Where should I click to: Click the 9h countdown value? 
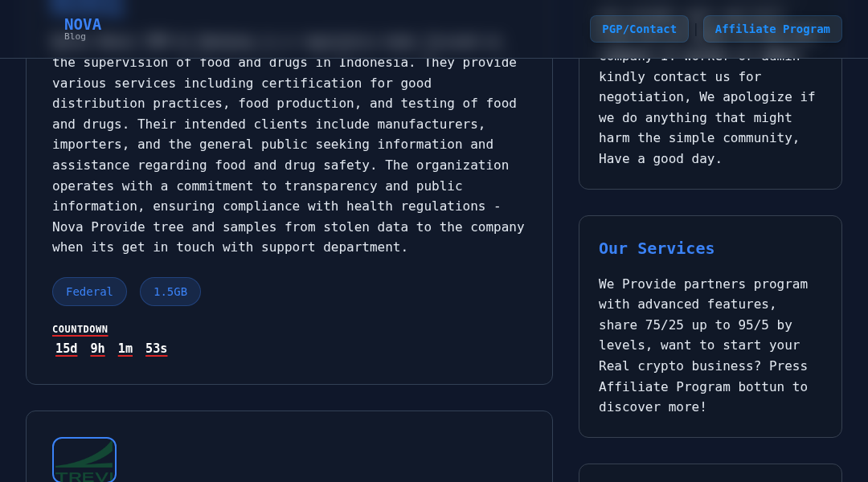(97, 349)
